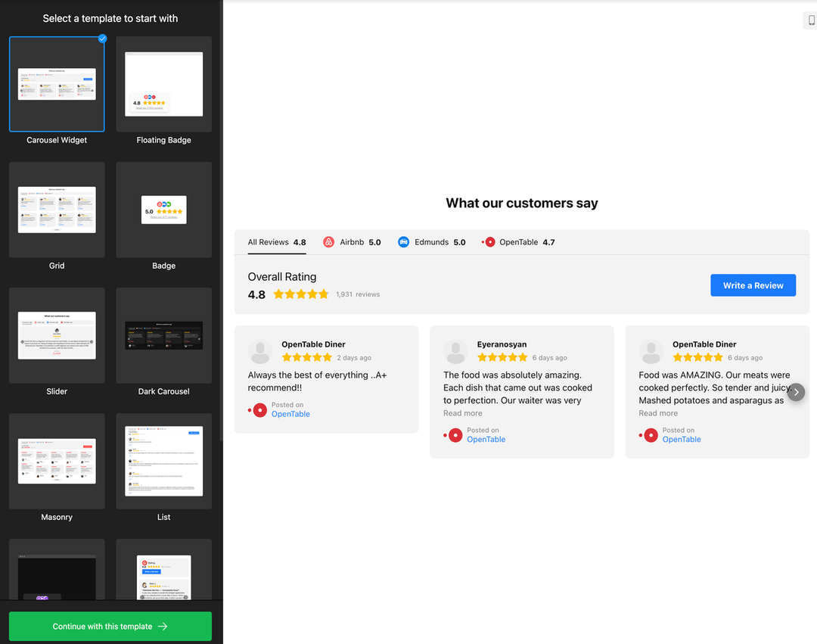This screenshot has width=817, height=644.
Task: Open OpenTable link under Eyeranosyan review
Action: [x=486, y=440]
